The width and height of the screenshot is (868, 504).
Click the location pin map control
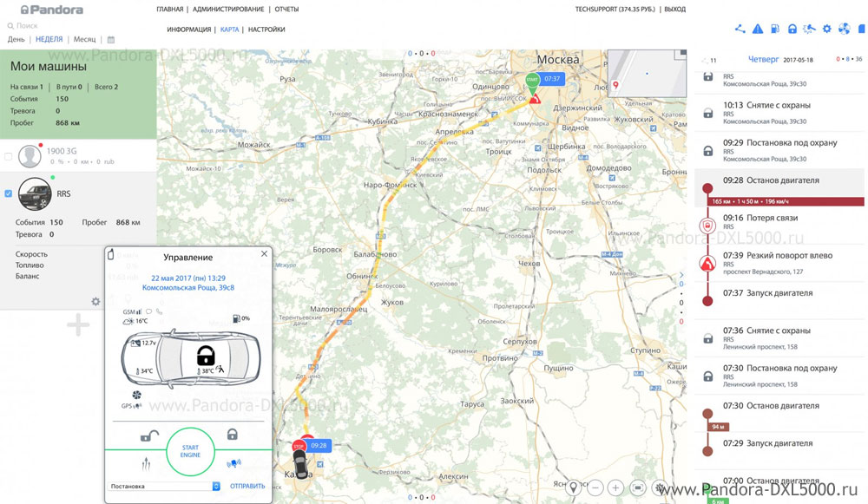click(574, 488)
